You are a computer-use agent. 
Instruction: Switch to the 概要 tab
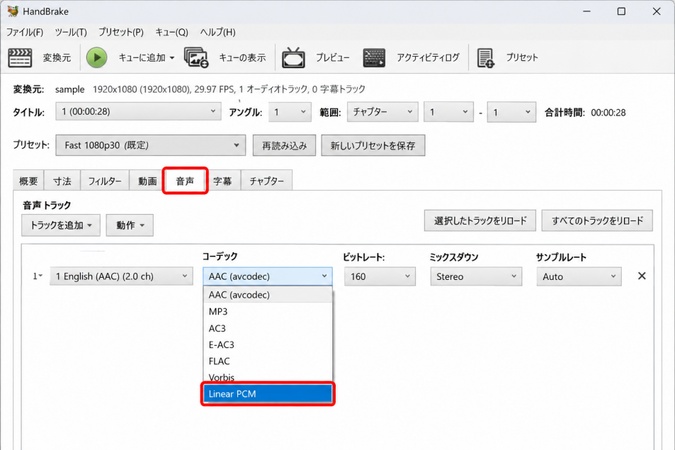point(28,181)
